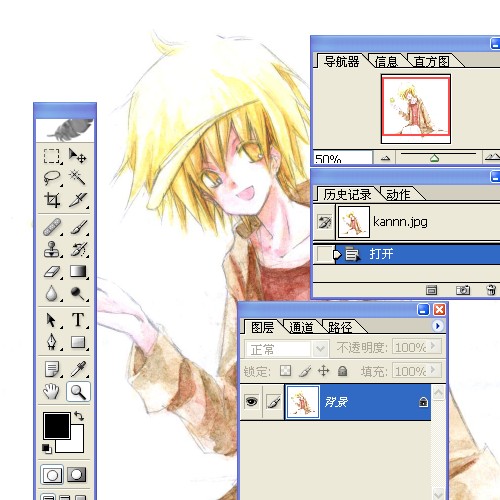Image resolution: width=500 pixels, height=500 pixels.
Task: Open the 导航器 tab
Action: point(342,61)
